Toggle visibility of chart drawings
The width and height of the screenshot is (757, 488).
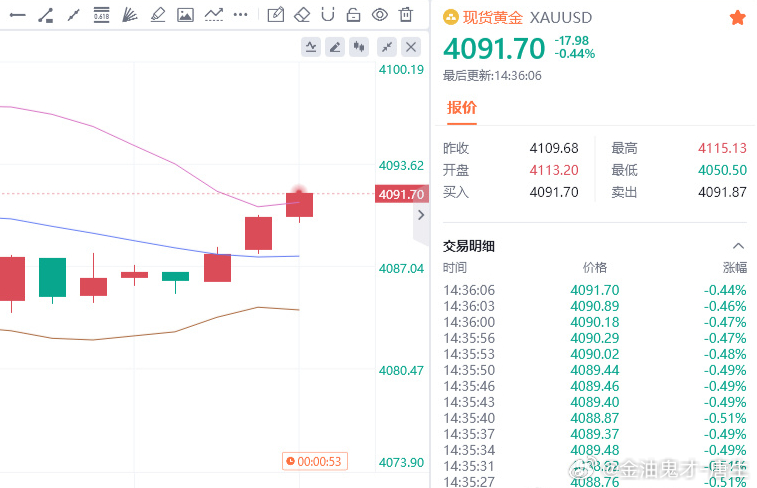click(380, 15)
